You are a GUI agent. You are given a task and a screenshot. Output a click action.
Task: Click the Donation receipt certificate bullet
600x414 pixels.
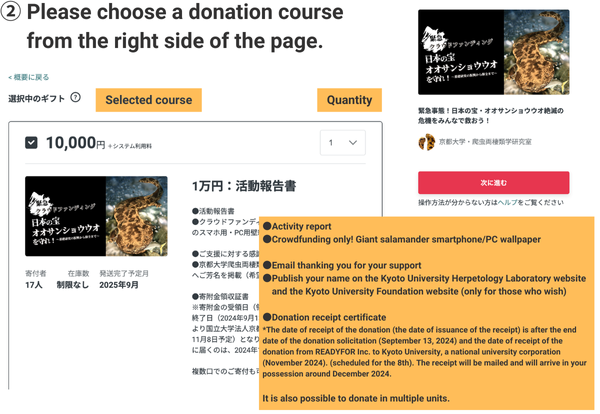pos(324,317)
